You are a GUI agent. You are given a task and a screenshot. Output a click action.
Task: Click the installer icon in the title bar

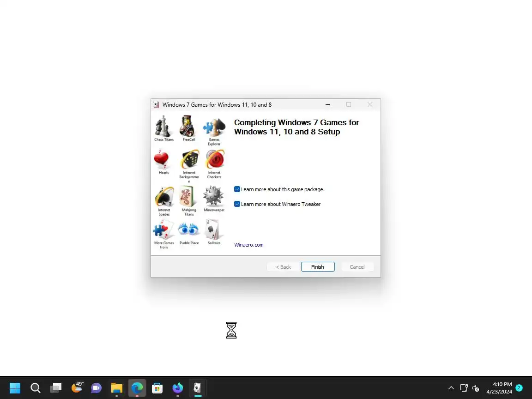[x=156, y=104]
